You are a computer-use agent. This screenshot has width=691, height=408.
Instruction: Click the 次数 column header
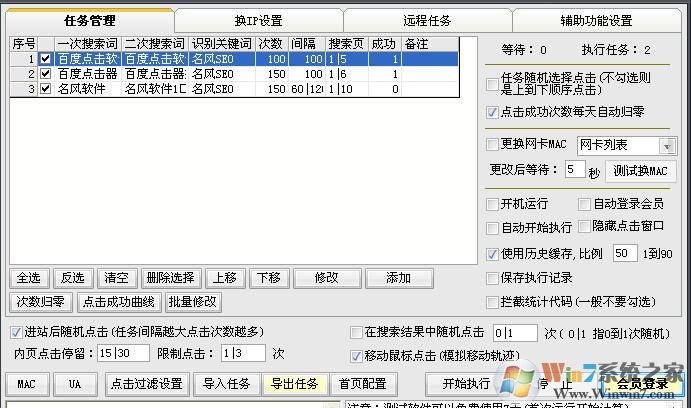(x=271, y=44)
